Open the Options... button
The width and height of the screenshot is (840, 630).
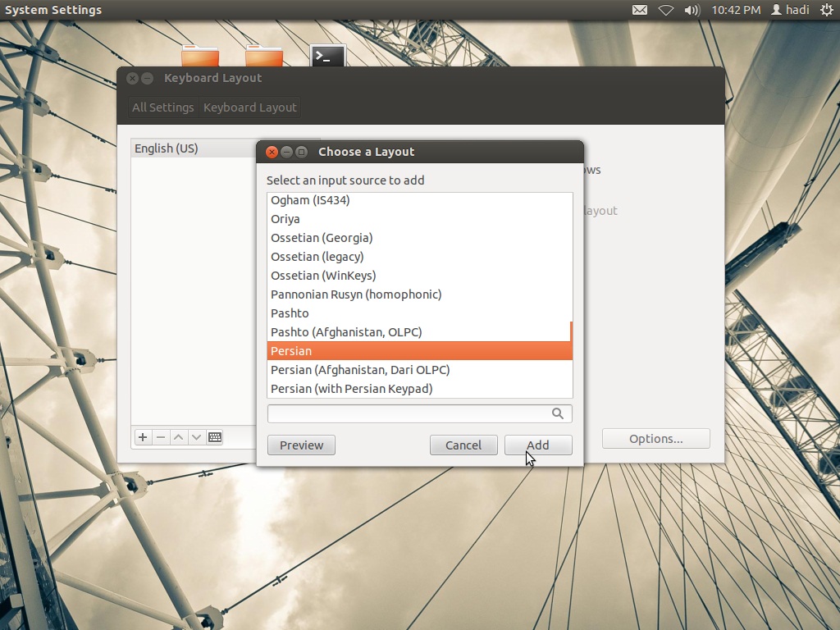tap(655, 439)
